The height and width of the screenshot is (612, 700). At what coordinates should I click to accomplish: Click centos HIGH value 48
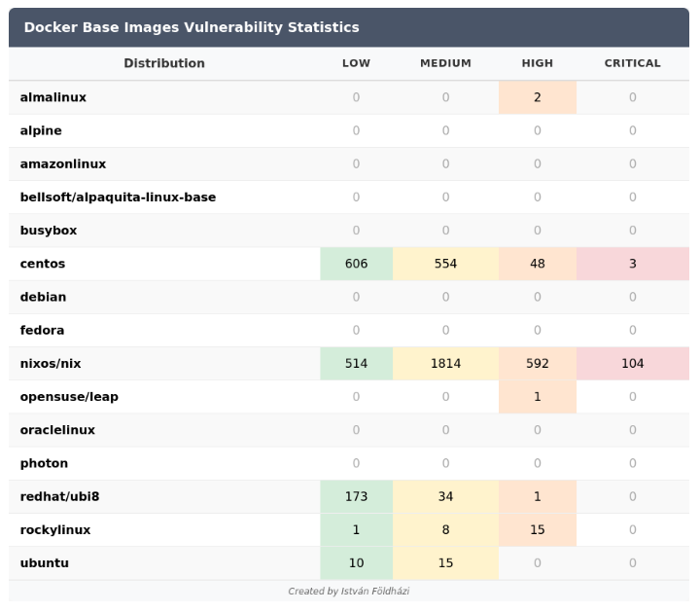[538, 264]
